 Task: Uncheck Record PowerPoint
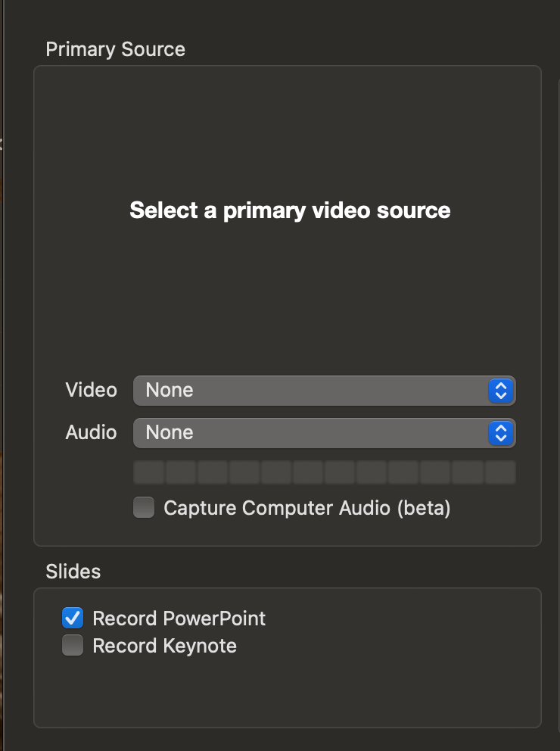[x=72, y=619]
